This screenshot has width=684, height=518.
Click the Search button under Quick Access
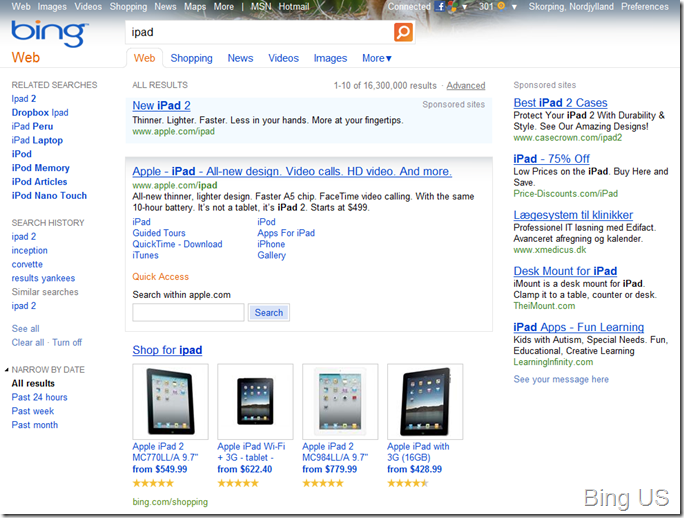(x=269, y=312)
